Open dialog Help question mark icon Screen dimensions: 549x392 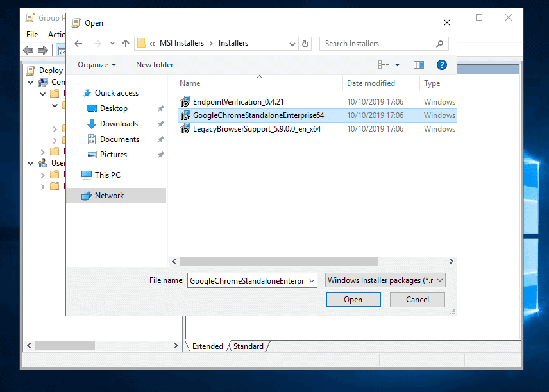(x=441, y=65)
